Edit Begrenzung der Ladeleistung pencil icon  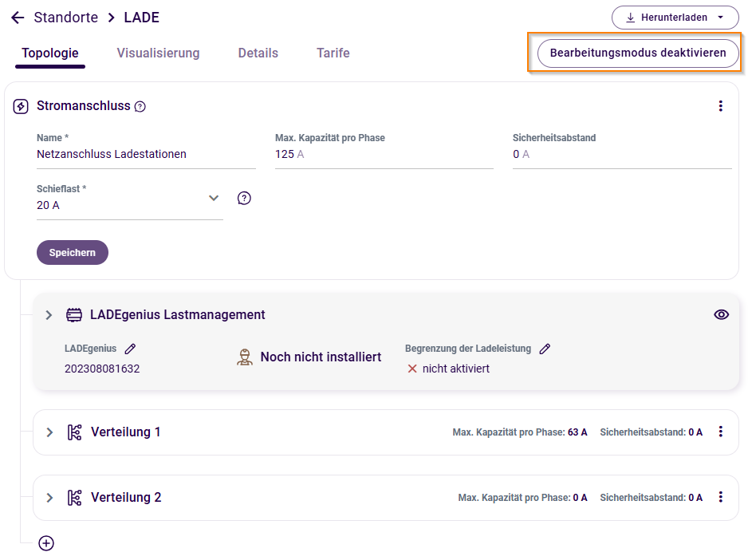pos(545,349)
